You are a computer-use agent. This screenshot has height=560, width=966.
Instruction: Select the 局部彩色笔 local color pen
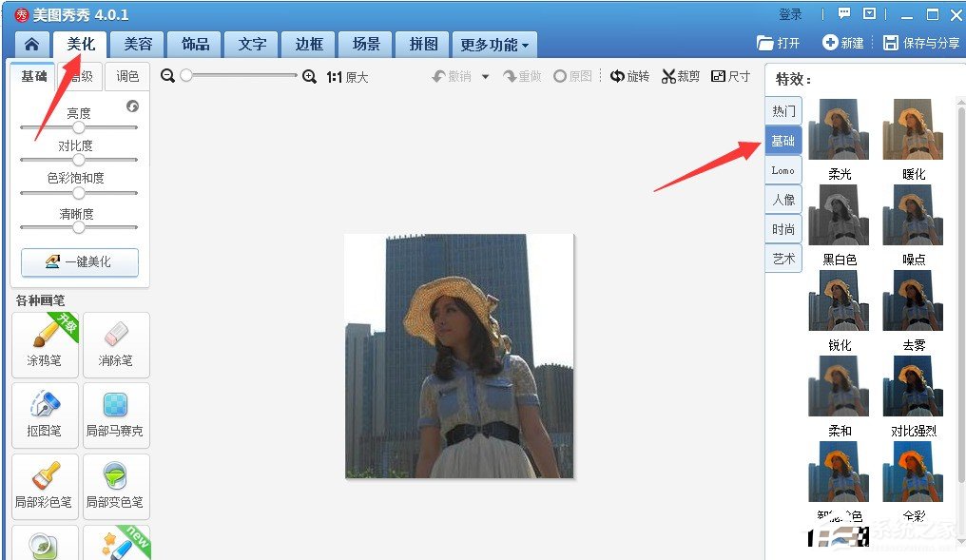[x=45, y=487]
